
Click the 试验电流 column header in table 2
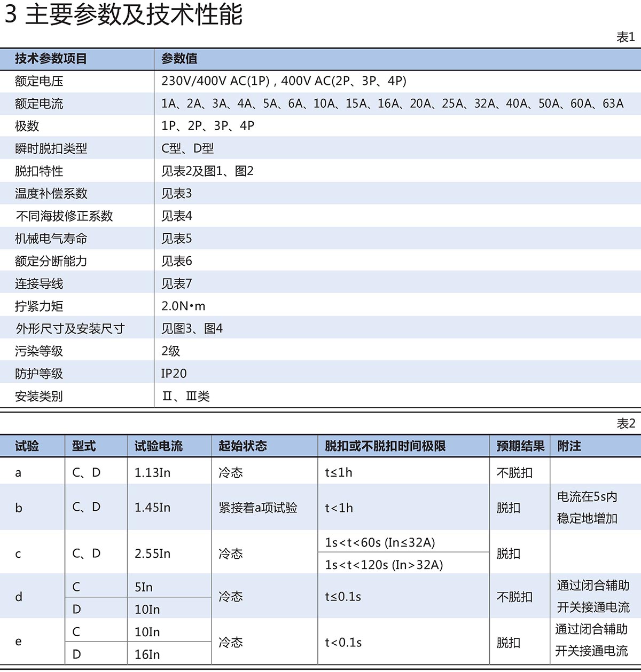tap(159, 446)
